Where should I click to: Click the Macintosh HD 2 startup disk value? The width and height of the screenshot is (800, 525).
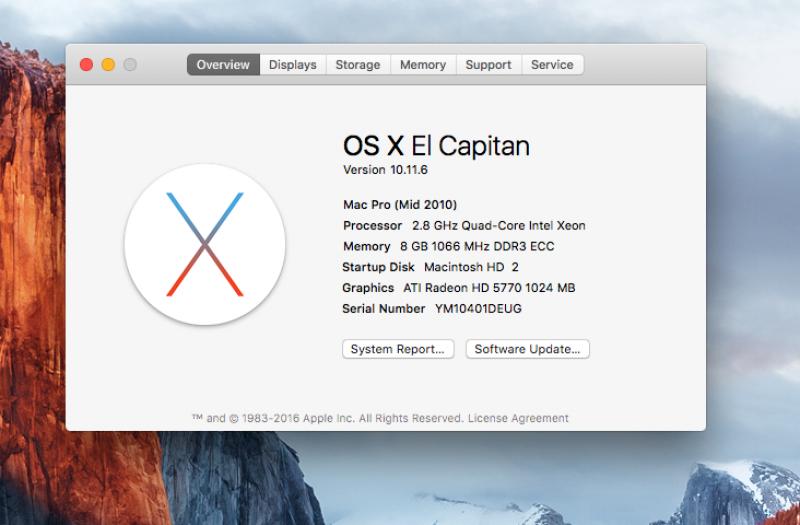[x=471, y=267]
